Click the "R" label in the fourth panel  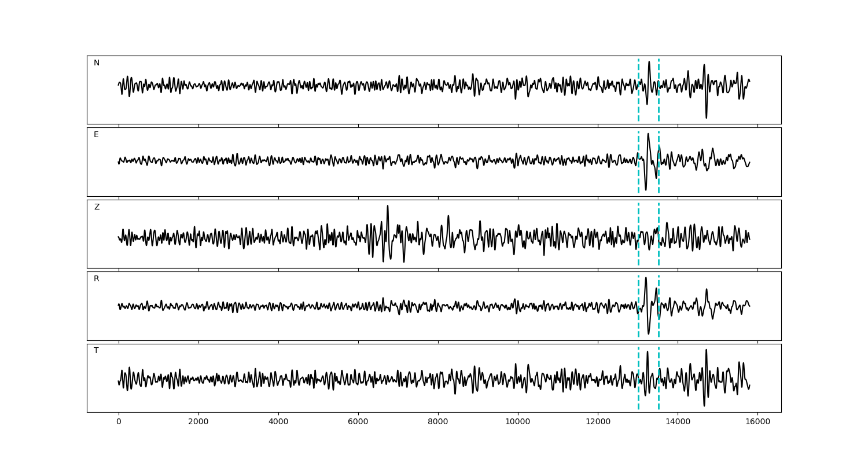[x=97, y=279]
